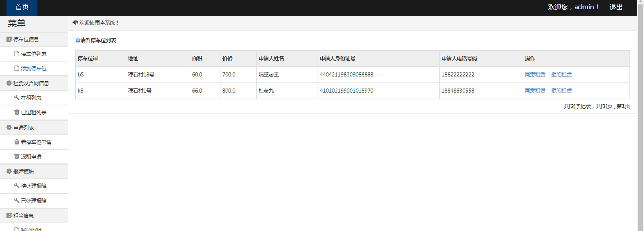Click area value 66.0
Image resolution: width=644 pixels, height=231 pixels.
pyautogui.click(x=197, y=91)
